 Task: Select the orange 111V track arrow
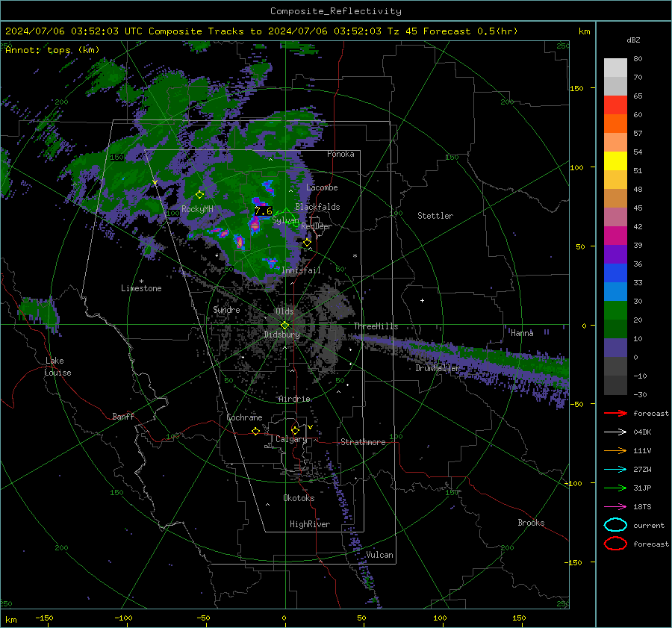point(615,450)
